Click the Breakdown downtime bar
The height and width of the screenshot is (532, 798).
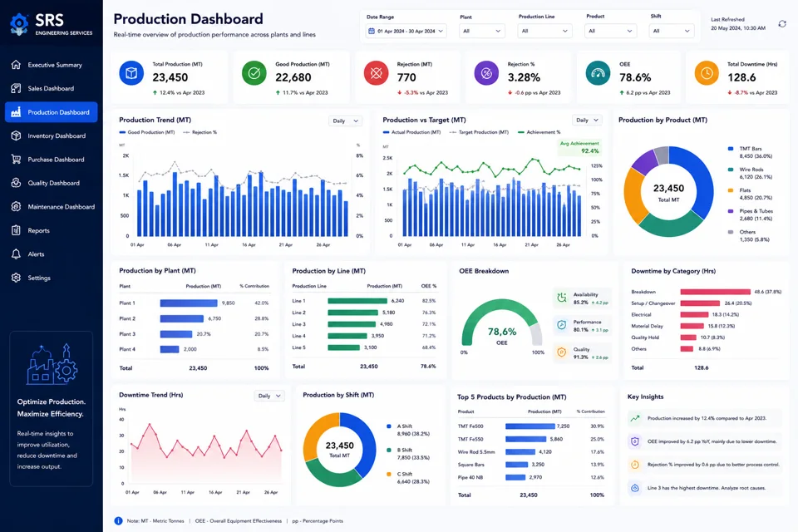pos(716,292)
